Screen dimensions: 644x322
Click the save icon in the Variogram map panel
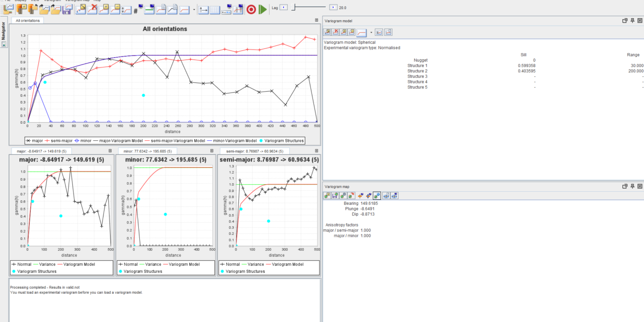tap(335, 196)
